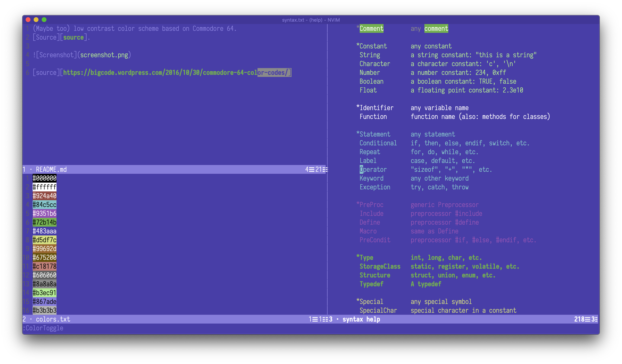
Task: Click the 'syntax help' status line label
Action: coord(361,319)
